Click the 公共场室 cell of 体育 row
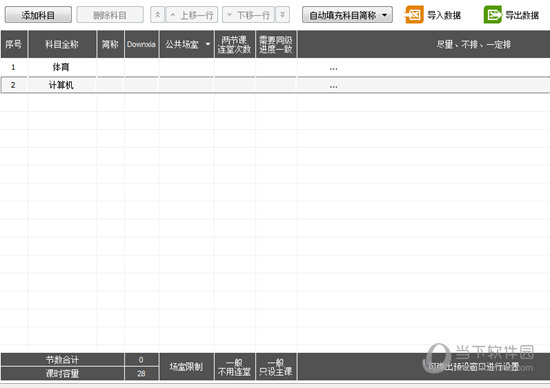 tap(187, 67)
